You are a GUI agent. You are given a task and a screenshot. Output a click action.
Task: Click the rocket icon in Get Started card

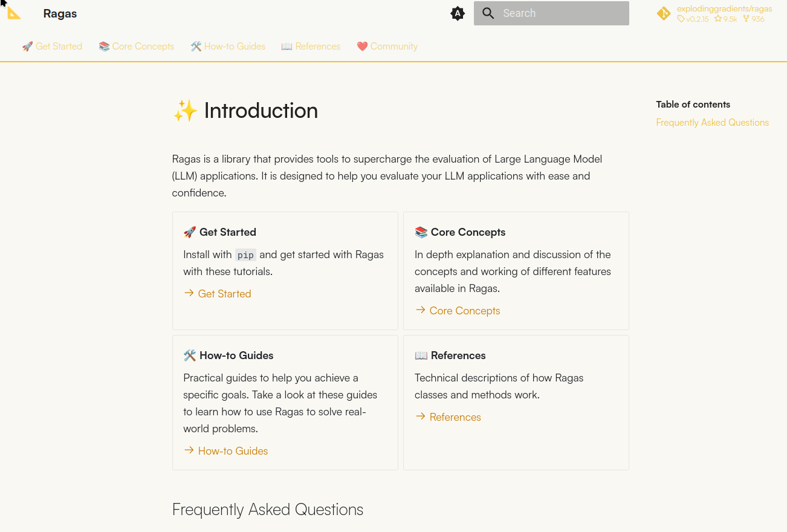pos(190,232)
